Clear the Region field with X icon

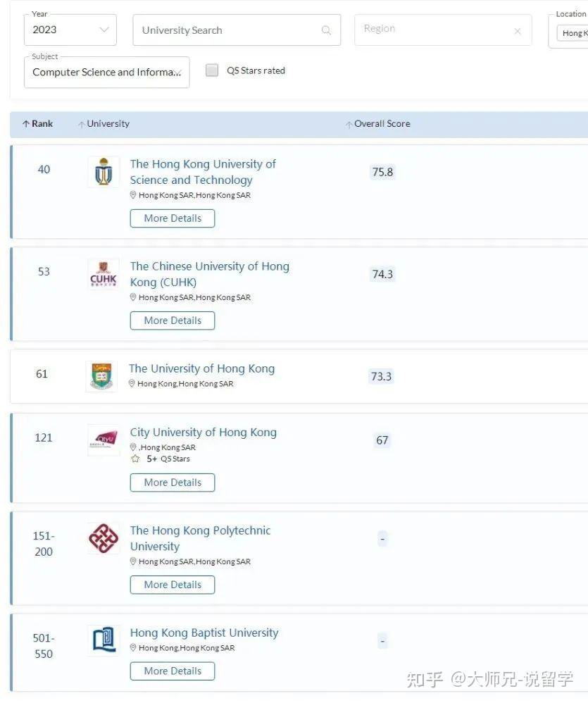[518, 31]
